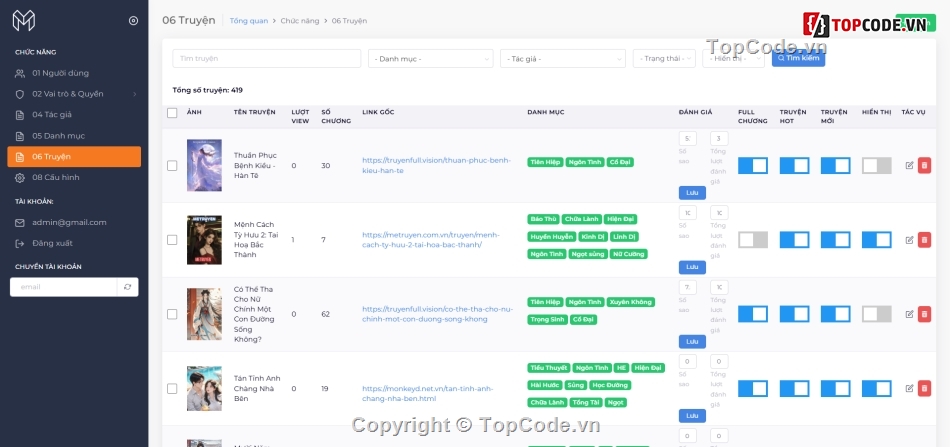Toggle Hiển thị switch for Thuần Phục Bệnh Kiều
Image resolution: width=950 pixels, height=447 pixels.
[876, 166]
